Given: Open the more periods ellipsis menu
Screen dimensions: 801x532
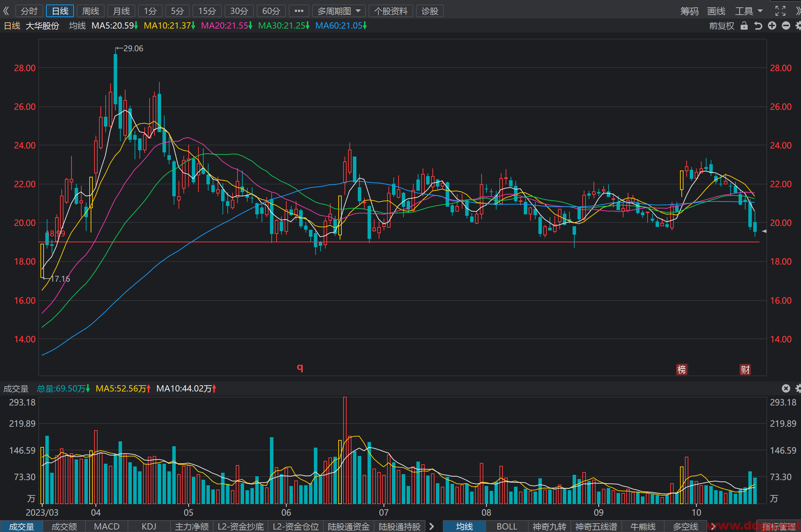Looking at the screenshot, I should coord(299,11).
